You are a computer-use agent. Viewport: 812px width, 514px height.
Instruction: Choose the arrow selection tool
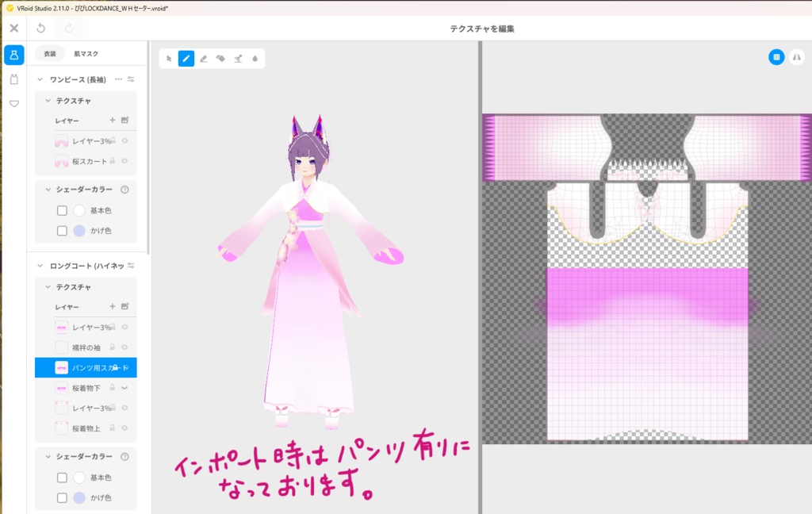click(169, 58)
